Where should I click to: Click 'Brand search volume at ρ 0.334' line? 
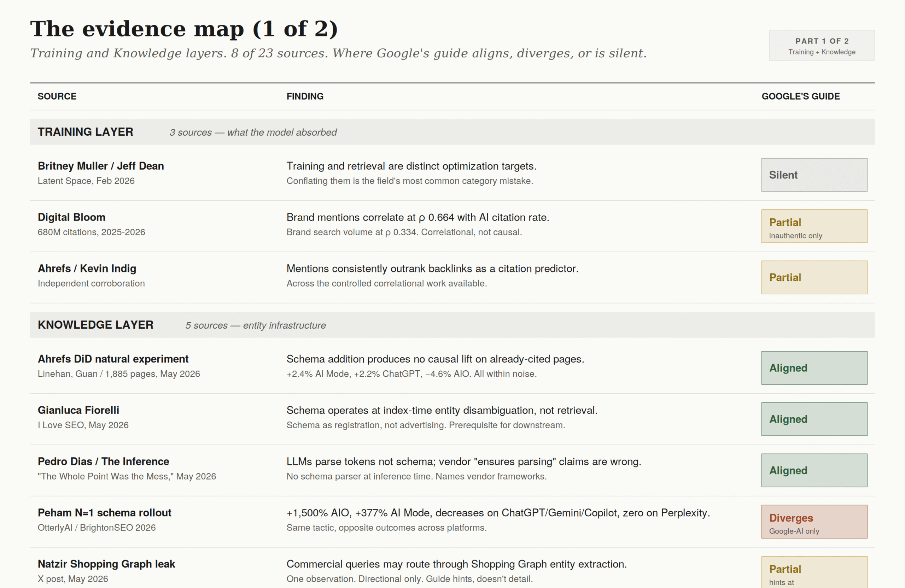tap(404, 232)
